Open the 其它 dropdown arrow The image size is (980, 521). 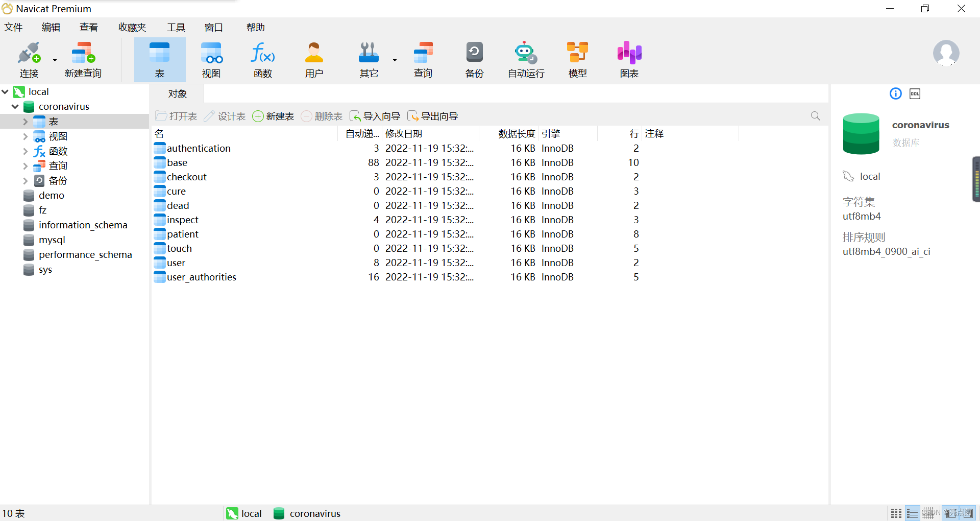click(x=395, y=60)
